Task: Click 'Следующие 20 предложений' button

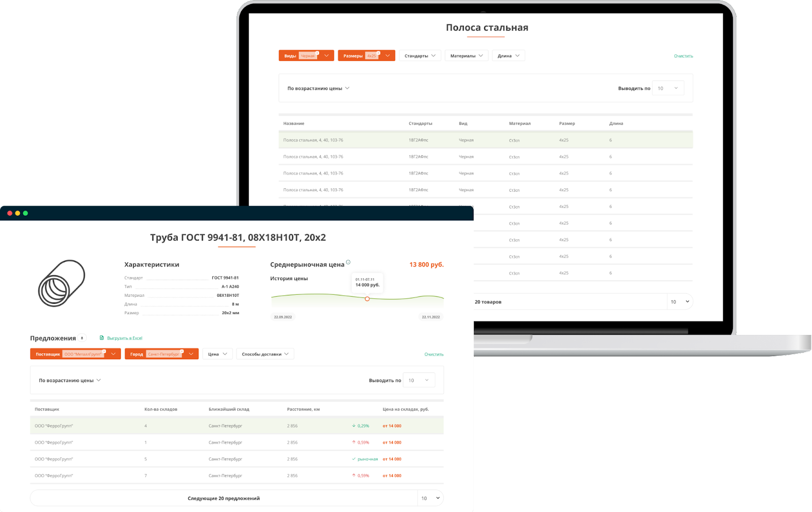Action: [223, 498]
